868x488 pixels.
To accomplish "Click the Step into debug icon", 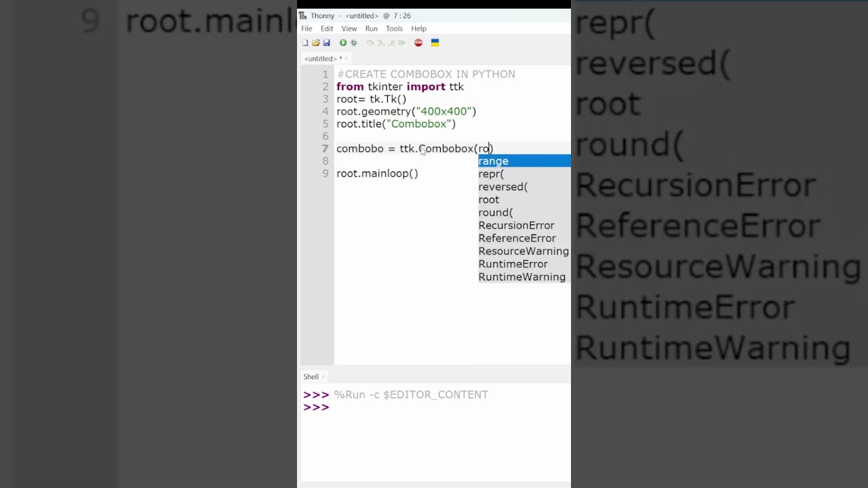I will (x=380, y=43).
